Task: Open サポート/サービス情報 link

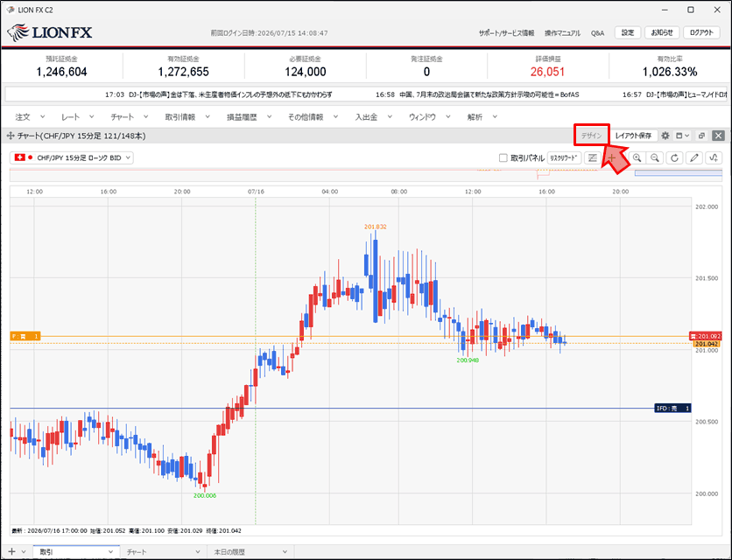Action: pyautogui.click(x=506, y=33)
